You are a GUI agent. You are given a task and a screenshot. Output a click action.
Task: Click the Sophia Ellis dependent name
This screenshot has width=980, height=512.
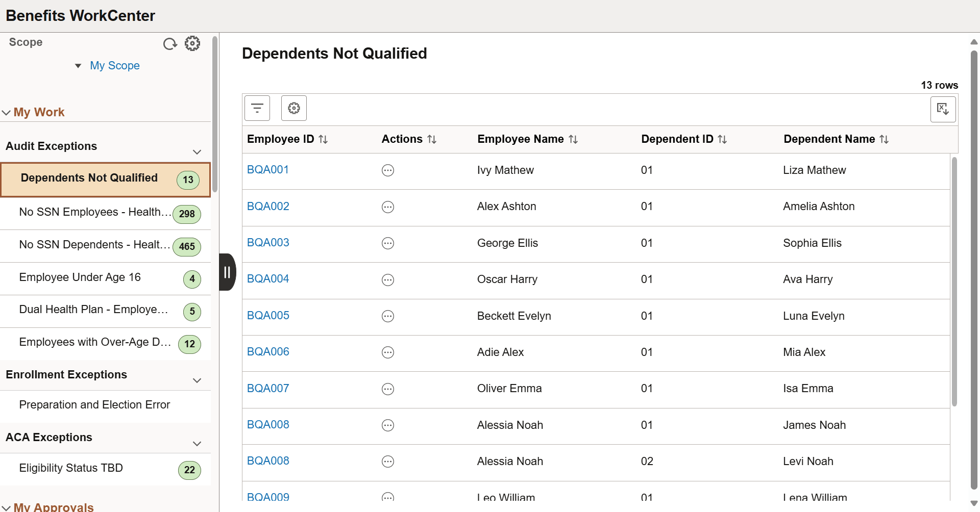(812, 243)
